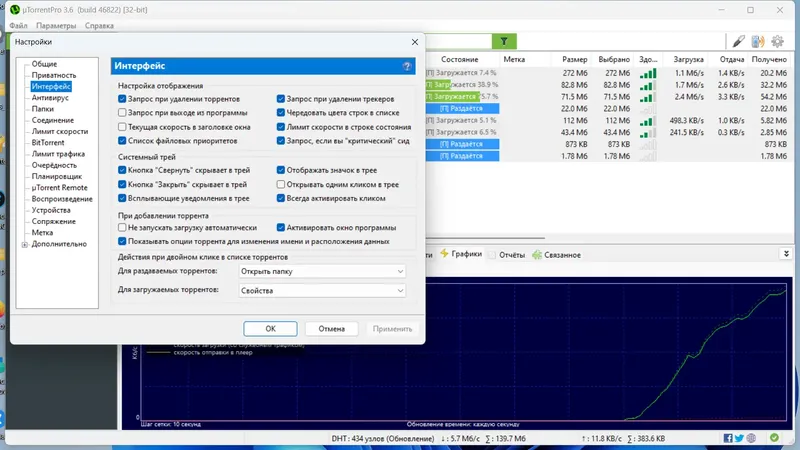Sort by the Загрузка column header
The width and height of the screenshot is (800, 450).
[688, 60]
